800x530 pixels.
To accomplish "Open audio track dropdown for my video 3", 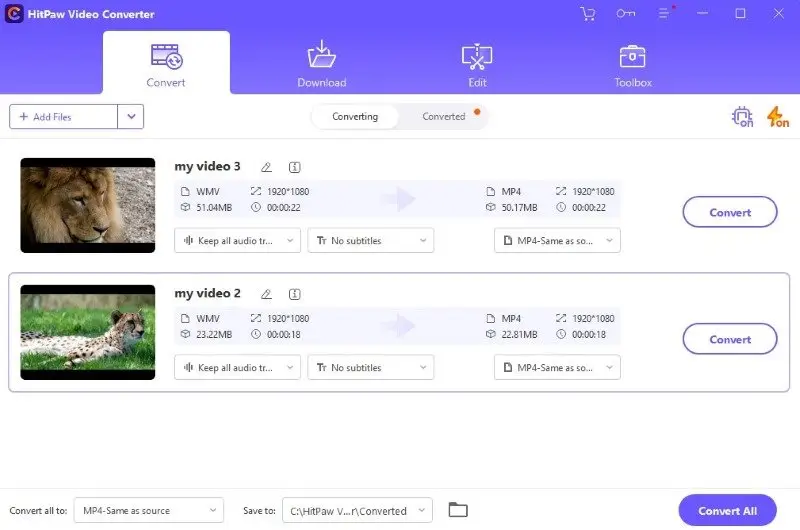I will pos(237,240).
